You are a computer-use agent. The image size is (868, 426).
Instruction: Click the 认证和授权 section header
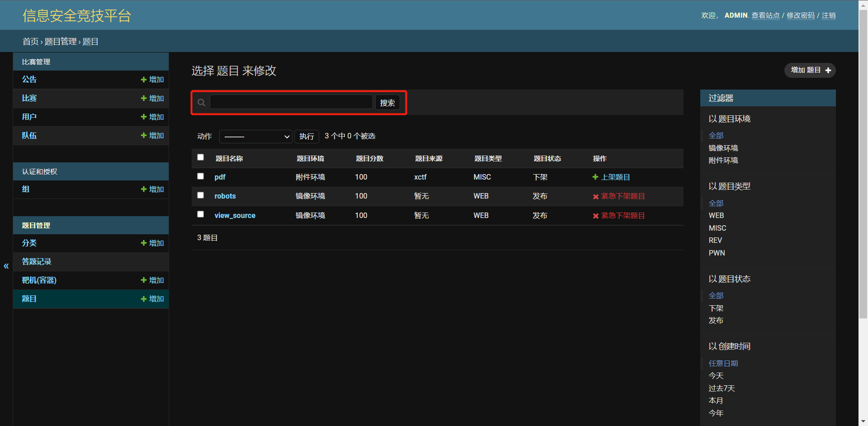40,171
